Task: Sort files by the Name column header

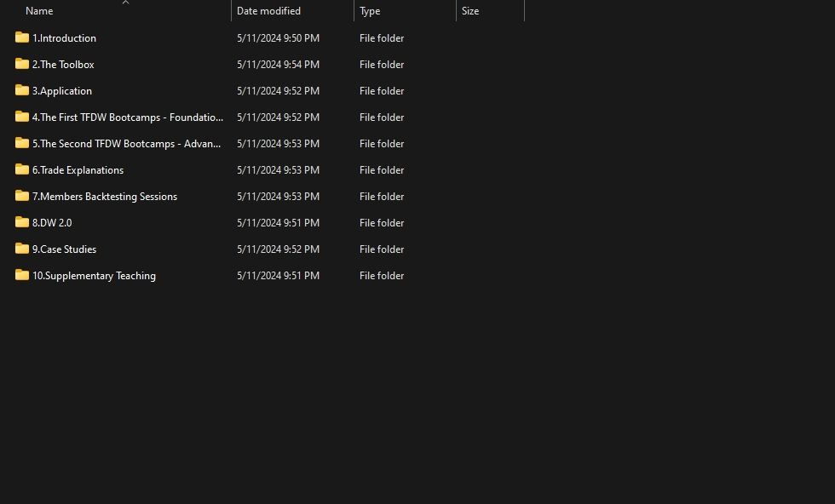Action: (39, 11)
